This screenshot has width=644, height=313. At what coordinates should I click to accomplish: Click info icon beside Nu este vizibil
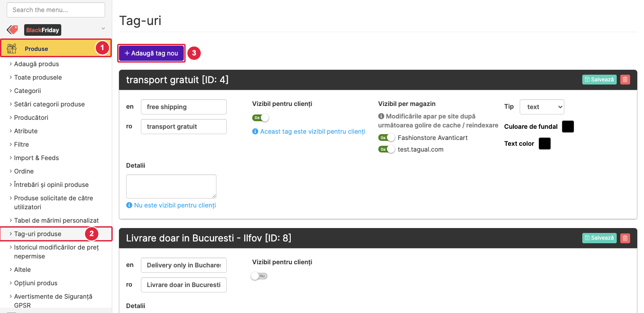(129, 205)
